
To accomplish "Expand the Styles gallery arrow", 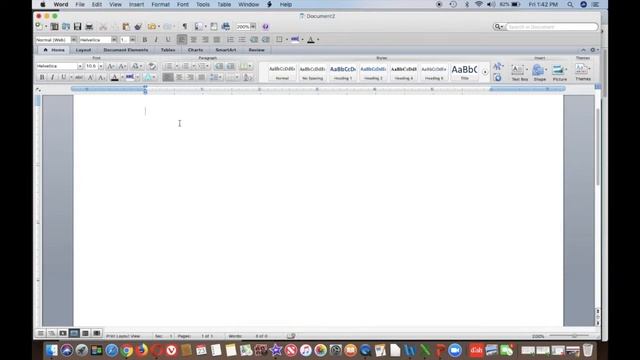I will pos(484,72).
